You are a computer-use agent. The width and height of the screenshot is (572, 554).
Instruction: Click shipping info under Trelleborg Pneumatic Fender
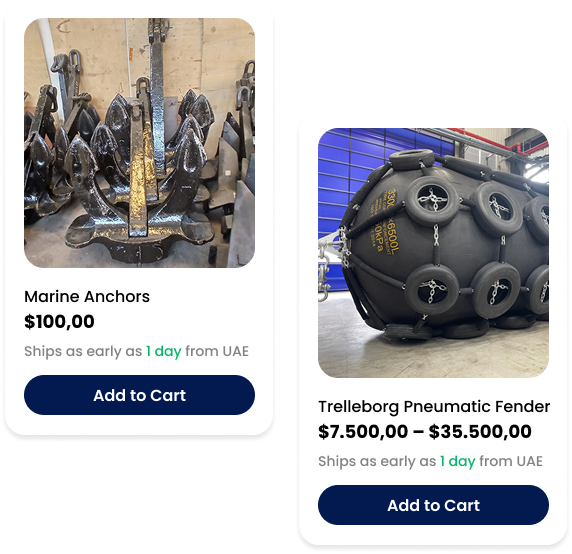coord(430,461)
